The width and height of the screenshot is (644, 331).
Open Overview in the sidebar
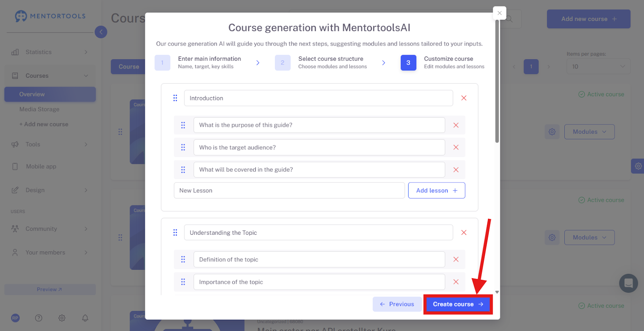click(50, 94)
